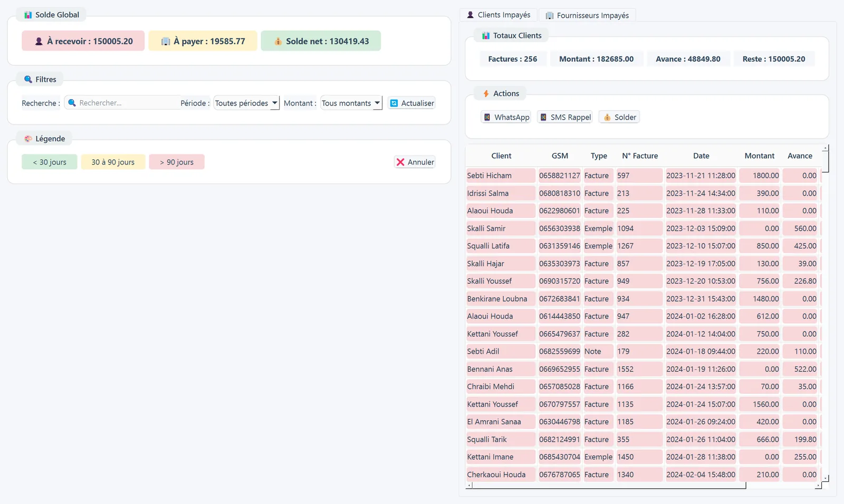Send an SMS Rappel reminder
Screen dimensions: 844x504
coord(564,117)
